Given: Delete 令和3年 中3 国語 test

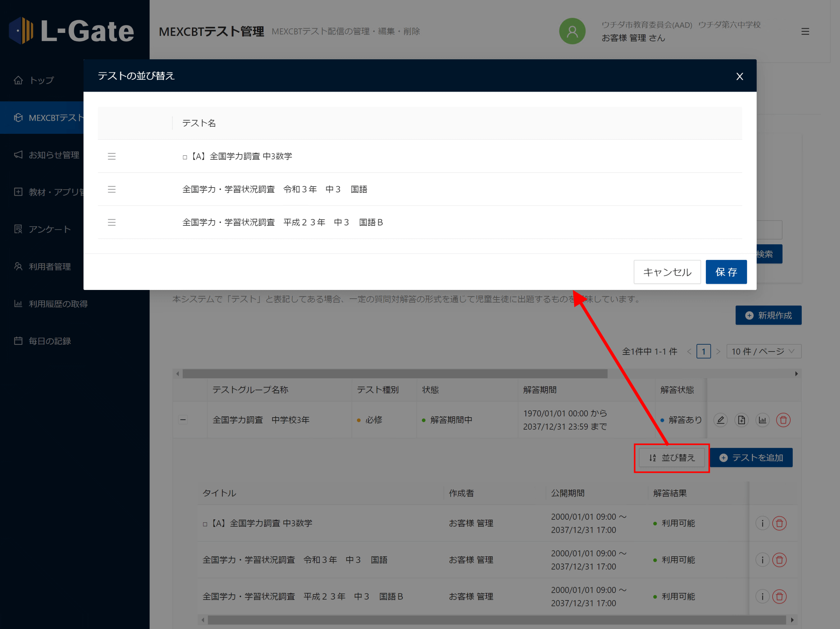Looking at the screenshot, I should tap(779, 560).
